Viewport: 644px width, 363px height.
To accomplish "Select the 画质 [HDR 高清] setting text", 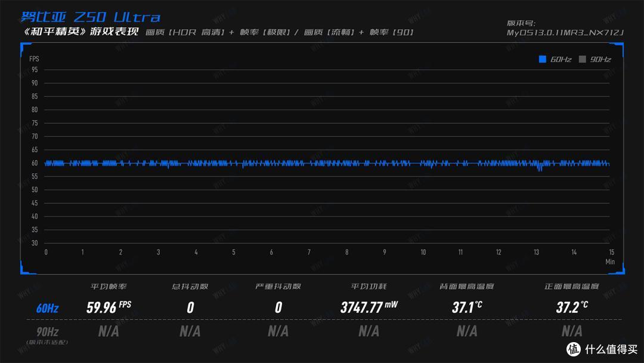I will tap(185, 32).
